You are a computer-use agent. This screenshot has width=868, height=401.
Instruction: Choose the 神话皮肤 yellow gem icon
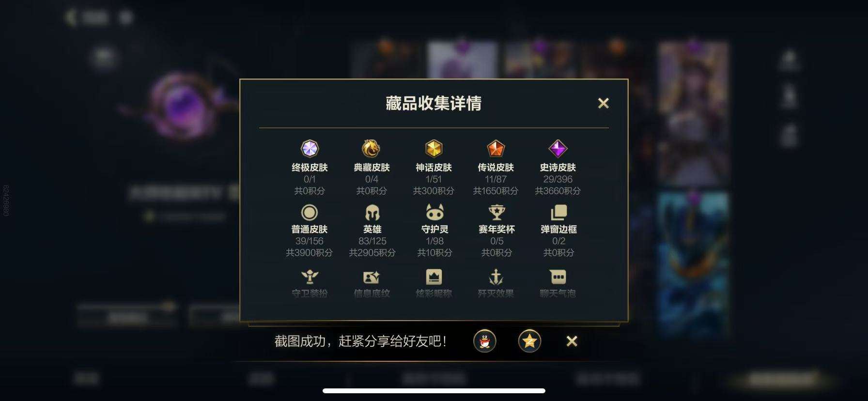(x=434, y=149)
